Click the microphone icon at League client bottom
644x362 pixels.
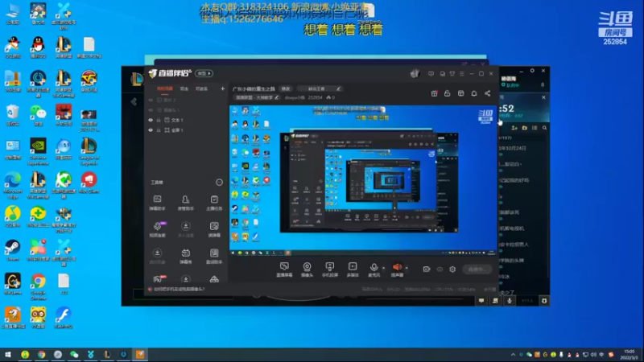pos(510,301)
